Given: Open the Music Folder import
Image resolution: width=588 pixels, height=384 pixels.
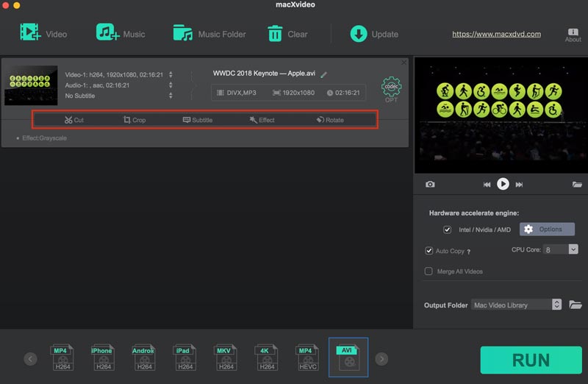Looking at the screenshot, I should (182, 33).
